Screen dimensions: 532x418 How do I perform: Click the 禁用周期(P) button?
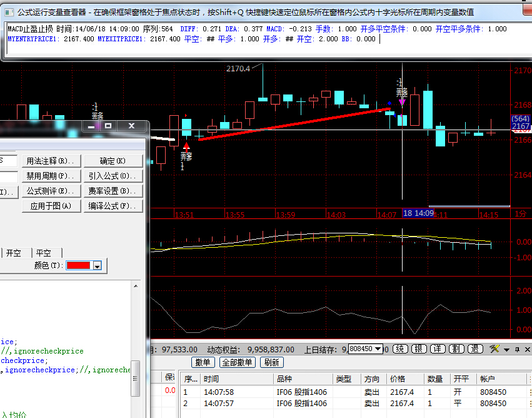tap(51, 176)
